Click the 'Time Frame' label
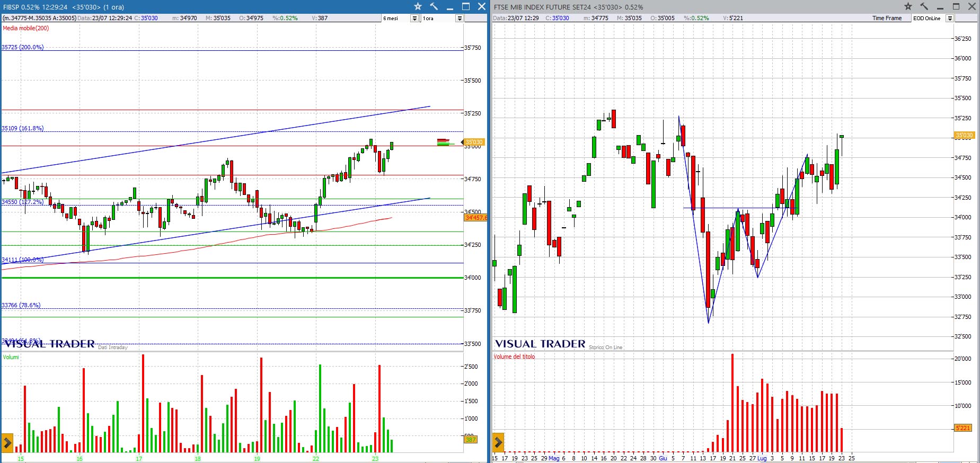The width and height of the screenshot is (980, 463). pyautogui.click(x=887, y=18)
